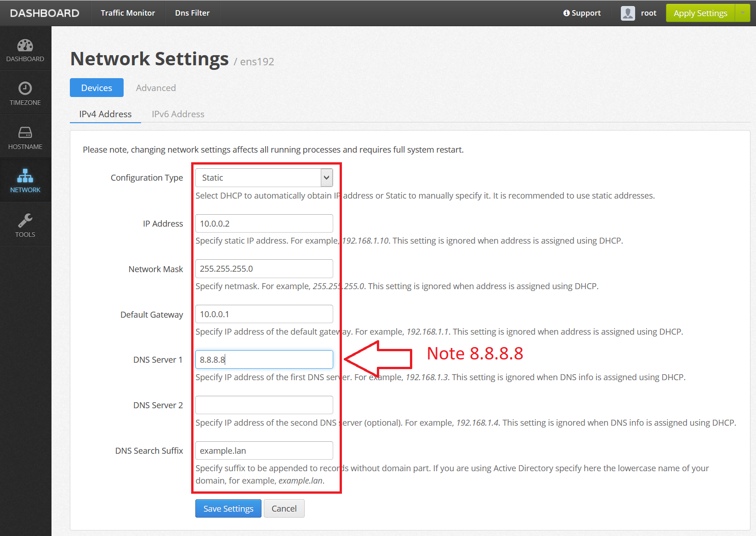Click the root user avatar icon
This screenshot has height=536, width=756.
click(628, 13)
